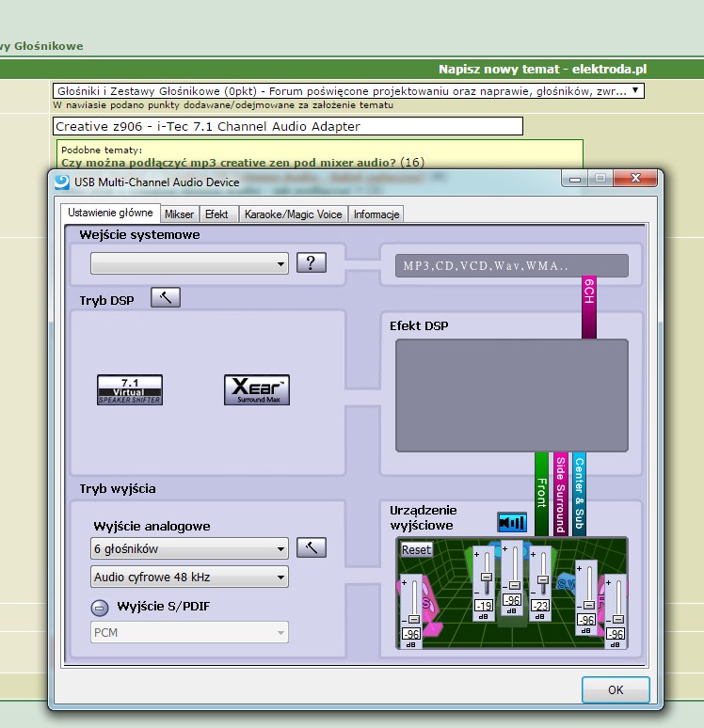The height and width of the screenshot is (728, 704).
Task: Click the topic title field in forum page
Action: pyautogui.click(x=288, y=126)
